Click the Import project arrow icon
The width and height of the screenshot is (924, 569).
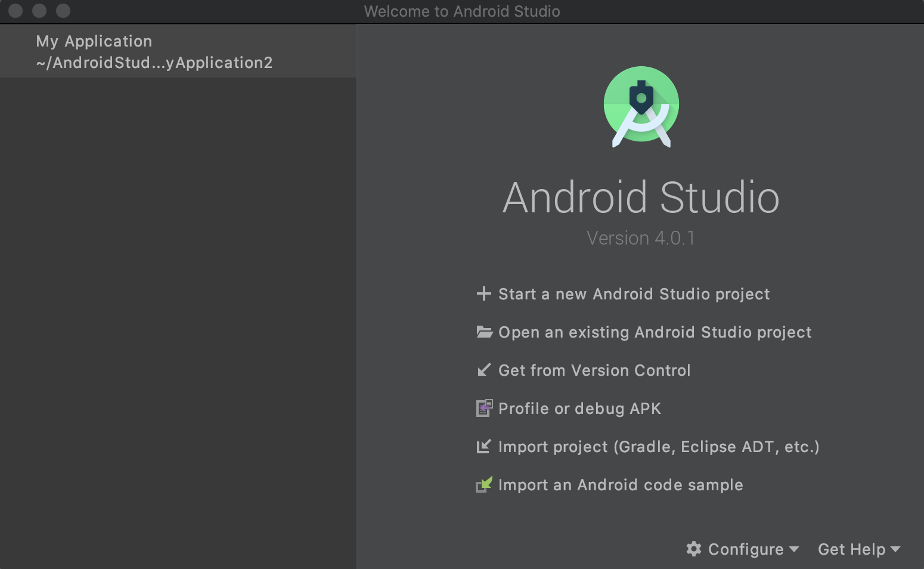coord(484,446)
